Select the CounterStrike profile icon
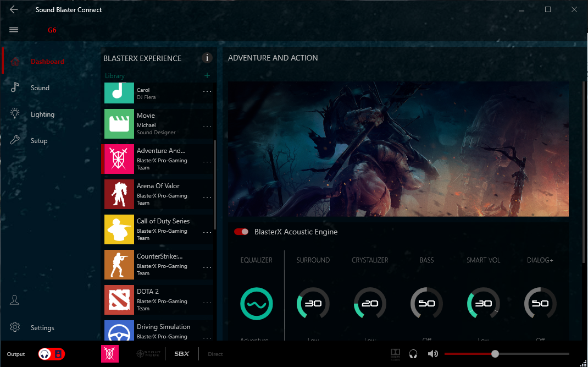Viewport: 588px width, 367px height. (119, 265)
